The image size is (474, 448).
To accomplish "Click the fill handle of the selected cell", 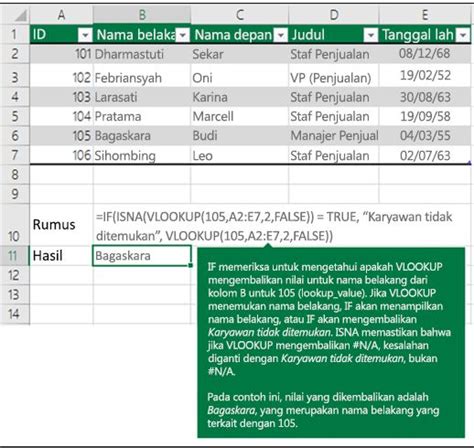I will 190,265.
